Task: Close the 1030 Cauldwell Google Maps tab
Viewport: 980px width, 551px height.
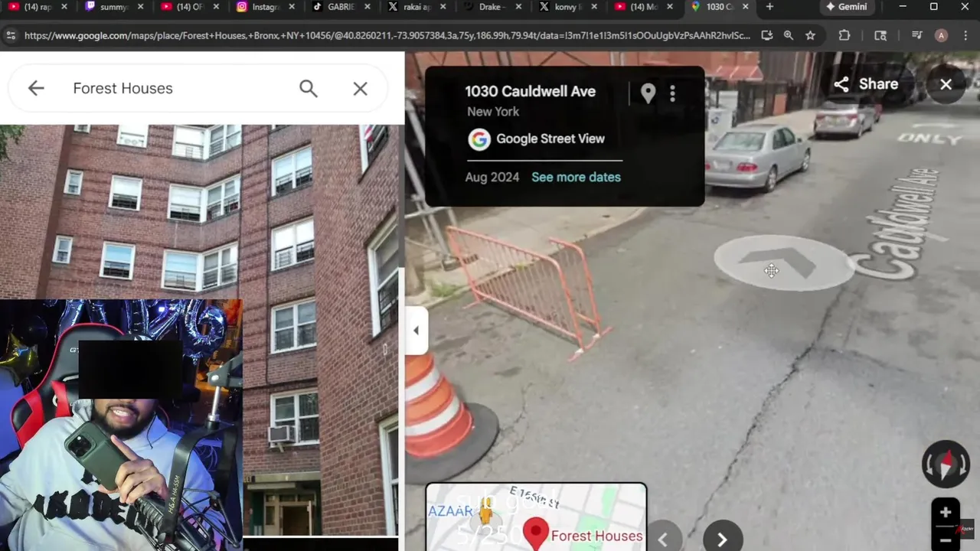Action: (745, 7)
